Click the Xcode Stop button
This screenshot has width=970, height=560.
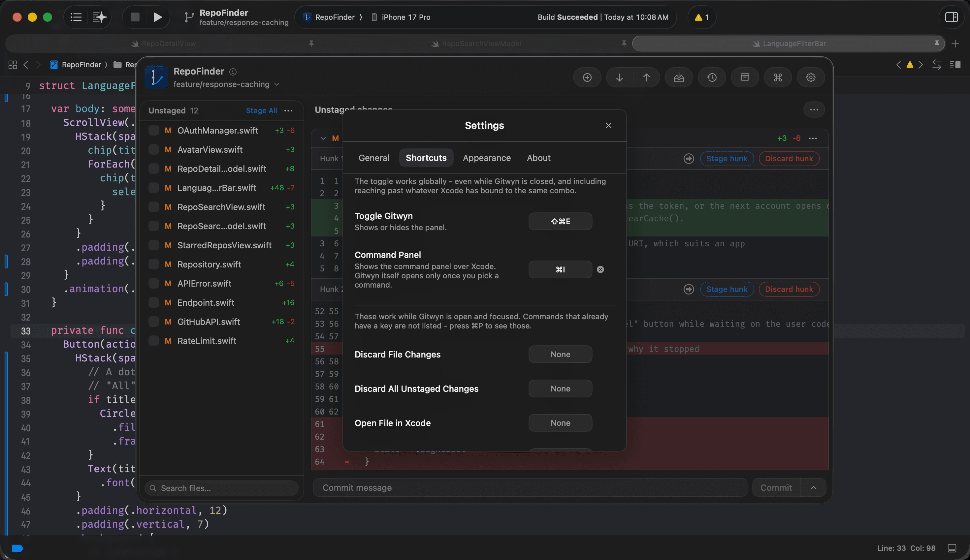[x=135, y=17]
